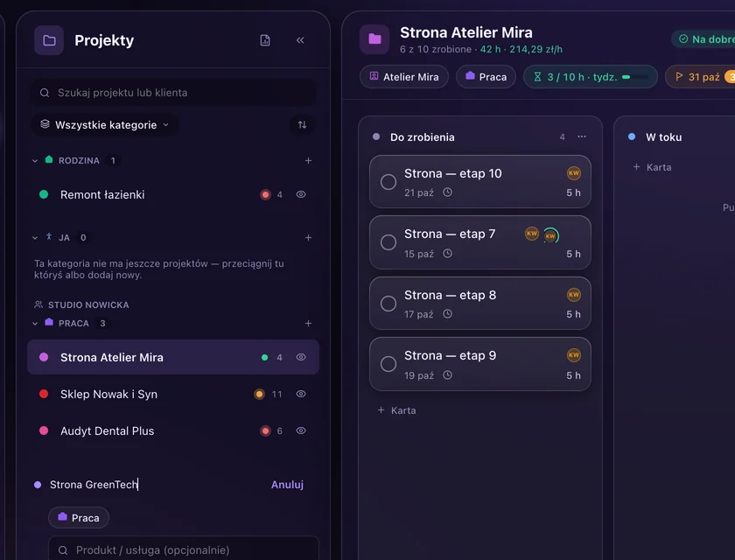
Task: Click the green-ringed KW avatar on etap 7
Action: (x=550, y=235)
